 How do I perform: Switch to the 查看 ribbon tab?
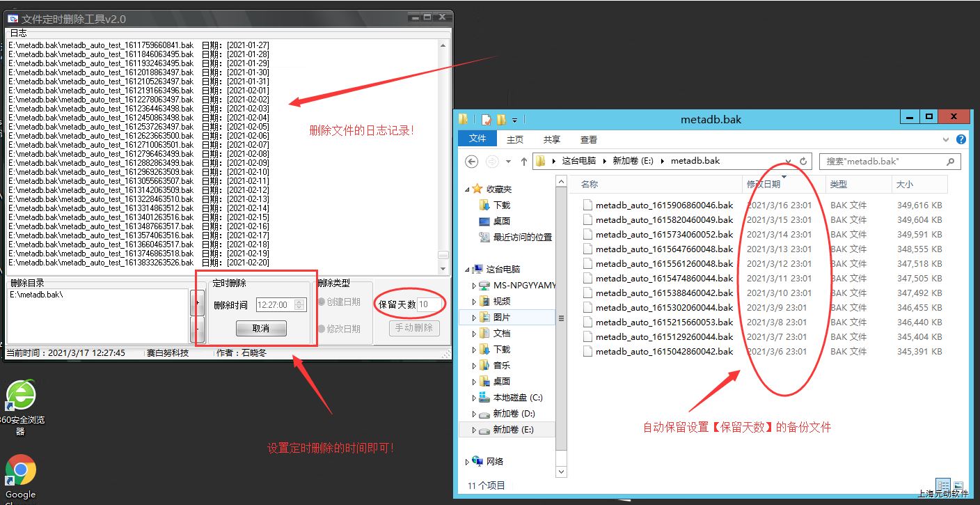tap(589, 139)
